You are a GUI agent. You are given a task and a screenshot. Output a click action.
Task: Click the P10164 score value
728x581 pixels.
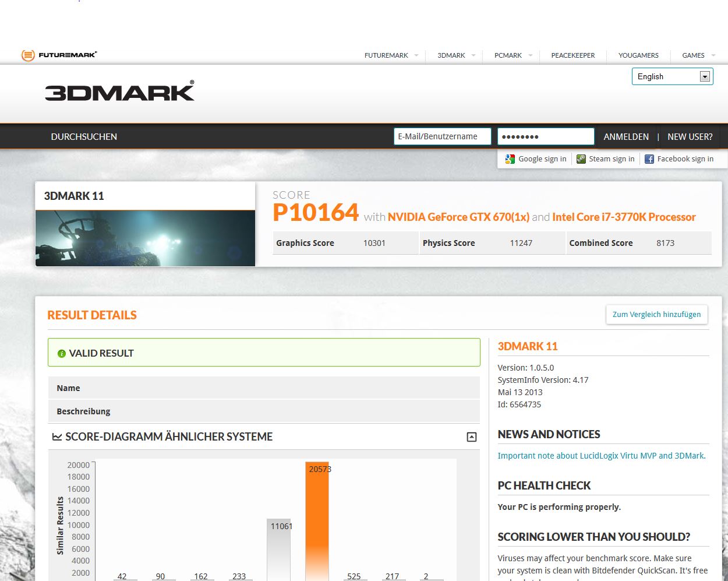pyautogui.click(x=316, y=213)
